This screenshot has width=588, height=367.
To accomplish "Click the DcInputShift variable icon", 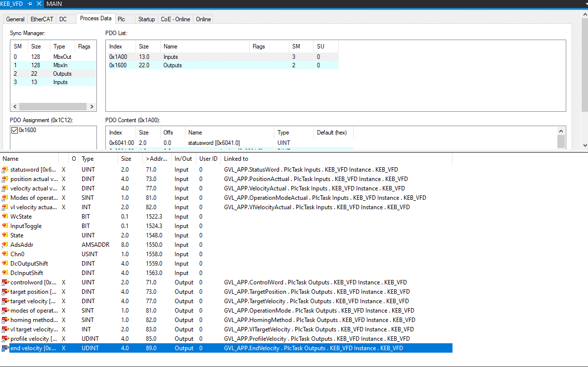I will click(5, 273).
